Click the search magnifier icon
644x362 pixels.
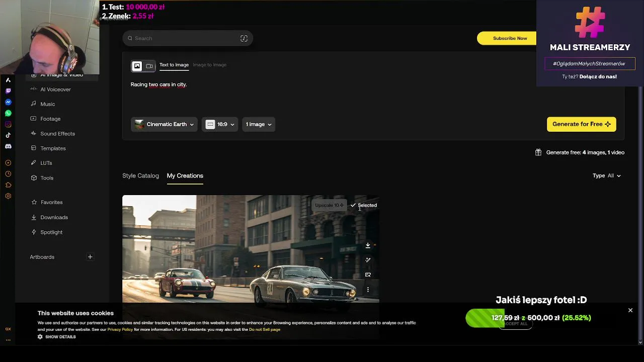[130, 38]
